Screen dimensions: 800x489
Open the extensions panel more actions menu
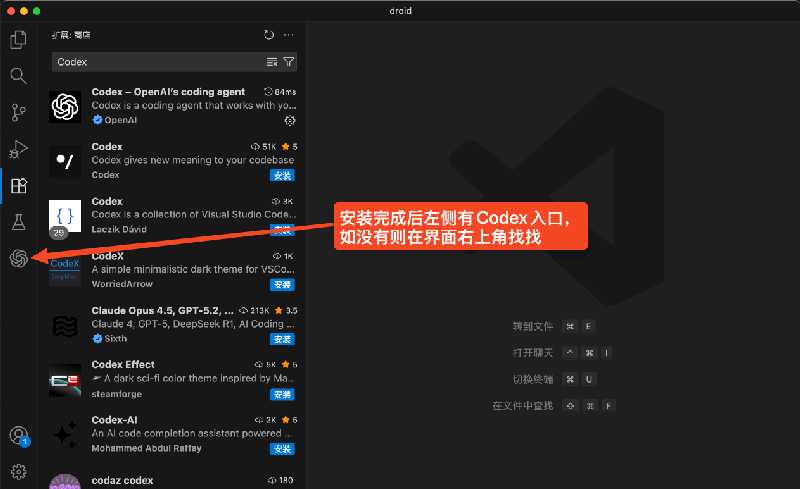[289, 35]
